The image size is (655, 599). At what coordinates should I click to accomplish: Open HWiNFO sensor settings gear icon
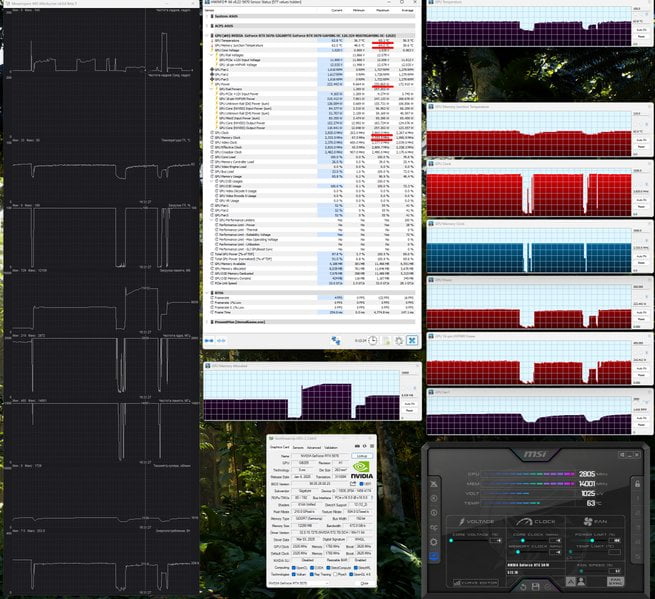coord(399,340)
